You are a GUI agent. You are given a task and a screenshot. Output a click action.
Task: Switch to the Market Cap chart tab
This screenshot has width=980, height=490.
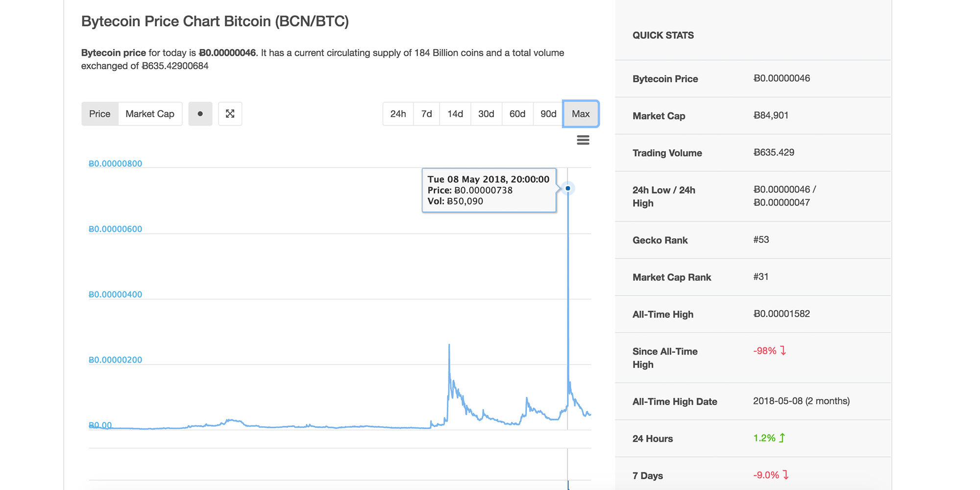pyautogui.click(x=150, y=114)
